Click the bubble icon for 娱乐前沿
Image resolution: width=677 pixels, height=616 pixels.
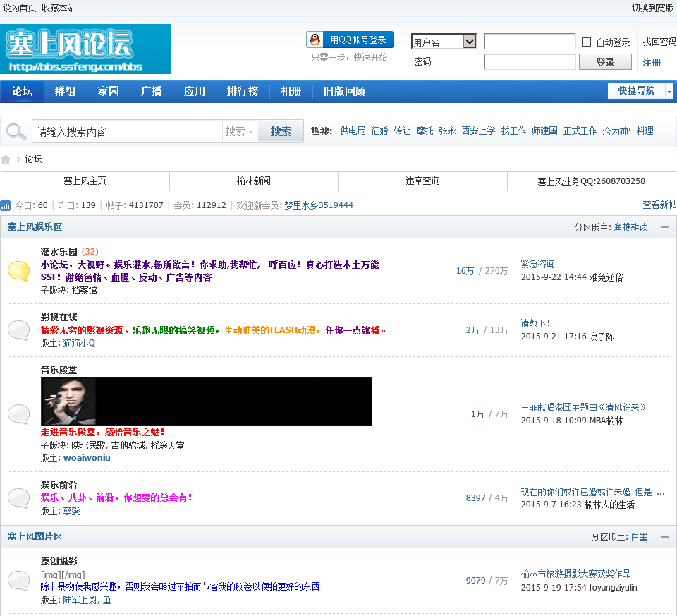(19, 497)
